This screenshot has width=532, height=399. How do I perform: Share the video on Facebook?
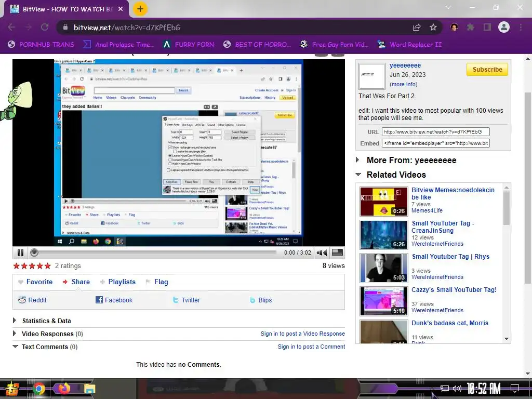point(114,300)
